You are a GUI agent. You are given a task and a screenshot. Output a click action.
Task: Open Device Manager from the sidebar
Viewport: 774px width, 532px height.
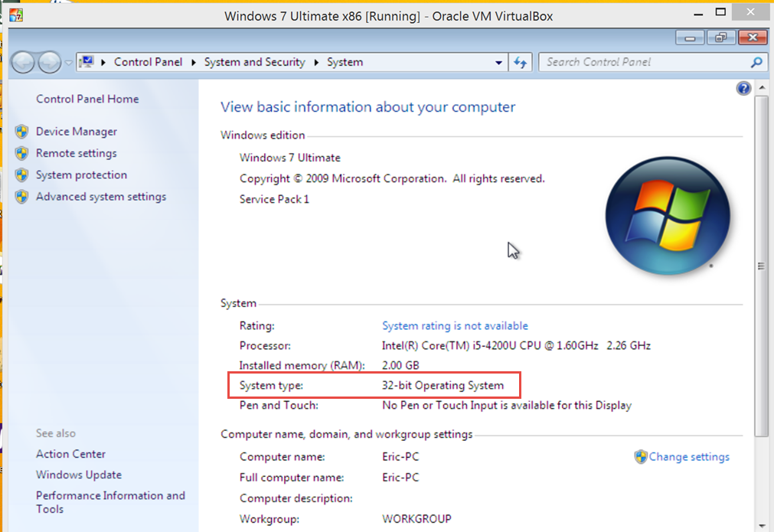[76, 131]
